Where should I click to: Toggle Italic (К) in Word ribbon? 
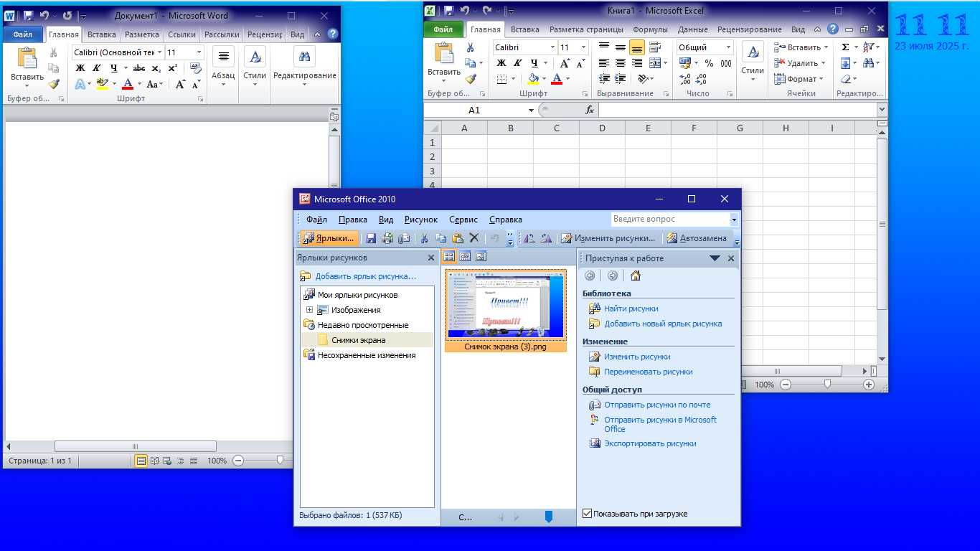coord(97,68)
